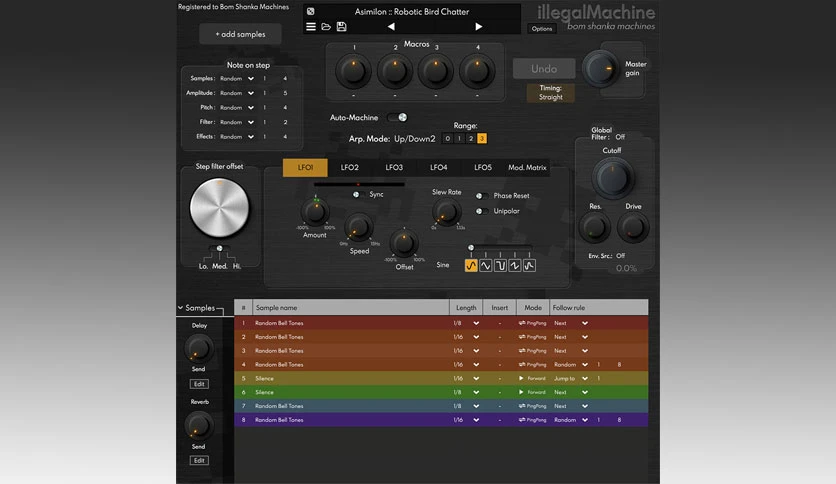The image size is (836, 484).
Task: Click the Undo button
Action: tap(544, 69)
